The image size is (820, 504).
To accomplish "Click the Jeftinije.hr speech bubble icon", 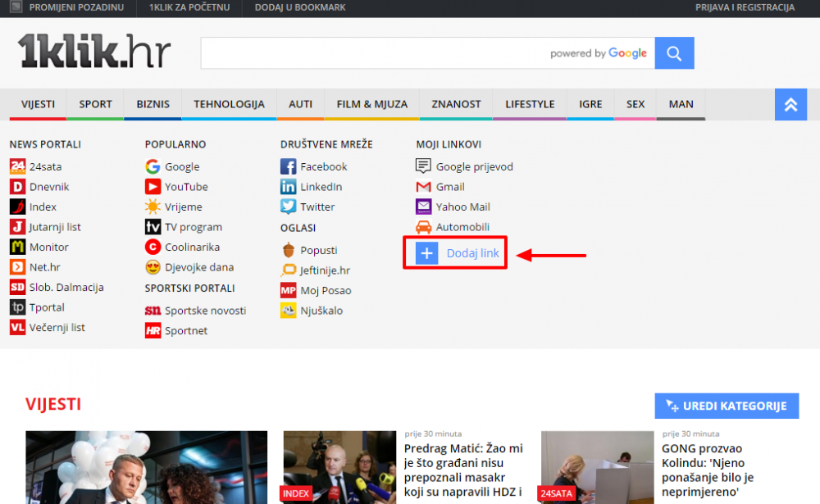I will click(288, 270).
